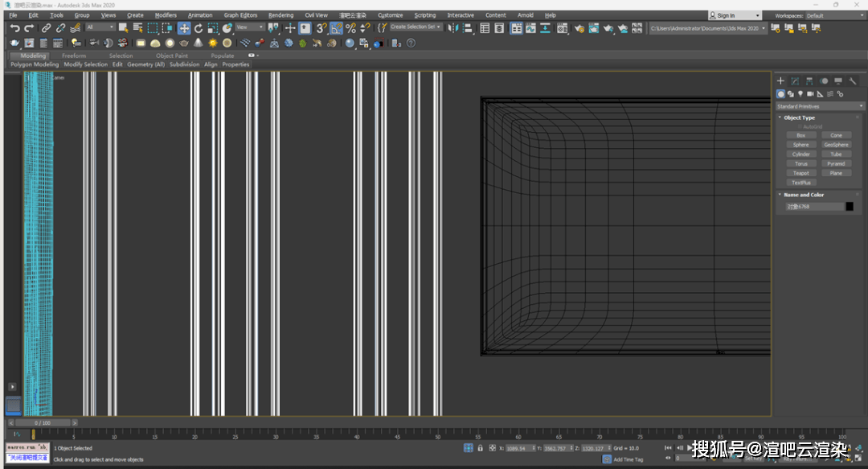Toggle 3D Snaps on or off
Screen dimensions: 868x469
pyautogui.click(x=321, y=27)
